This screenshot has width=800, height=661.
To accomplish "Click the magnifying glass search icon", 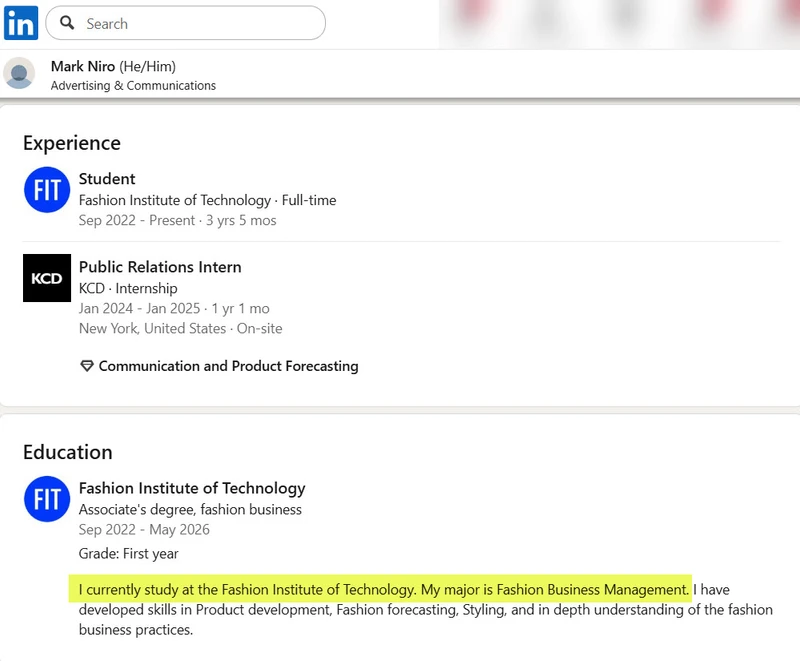I will click(x=68, y=23).
